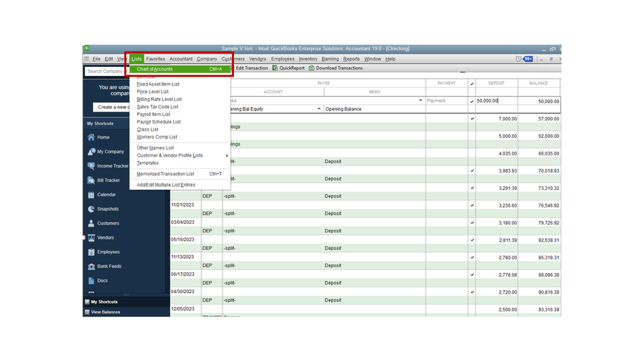
Task: Open the Payee dropdown arrow
Action: click(420, 101)
